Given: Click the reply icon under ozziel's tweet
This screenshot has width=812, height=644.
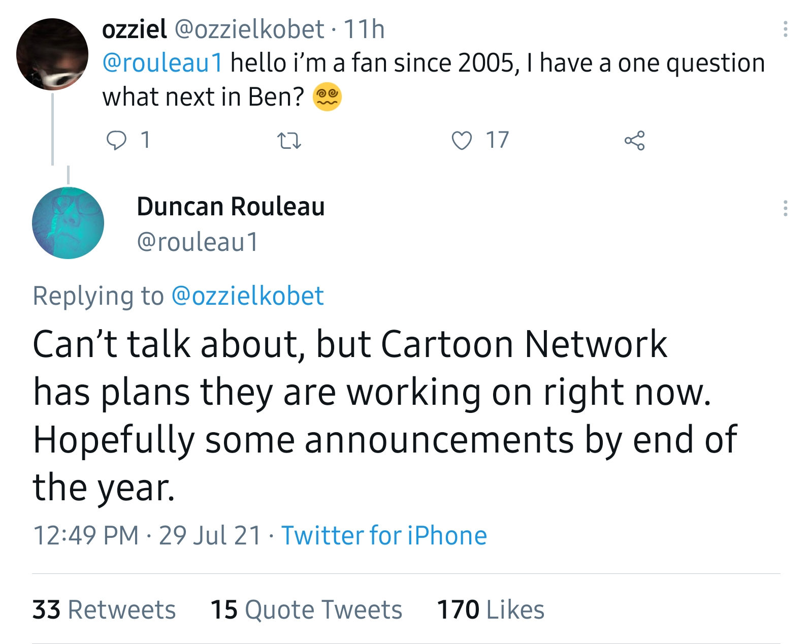Looking at the screenshot, I should 116,140.
